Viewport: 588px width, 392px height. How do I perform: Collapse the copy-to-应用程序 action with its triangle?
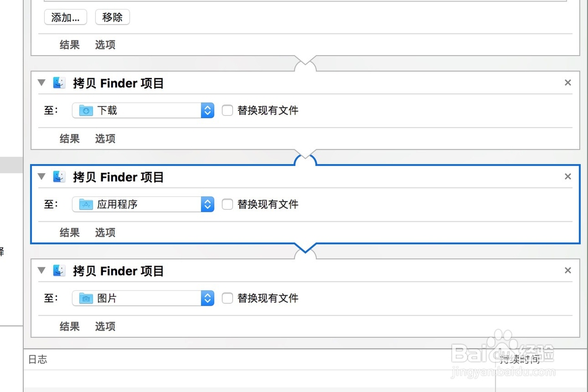point(41,177)
